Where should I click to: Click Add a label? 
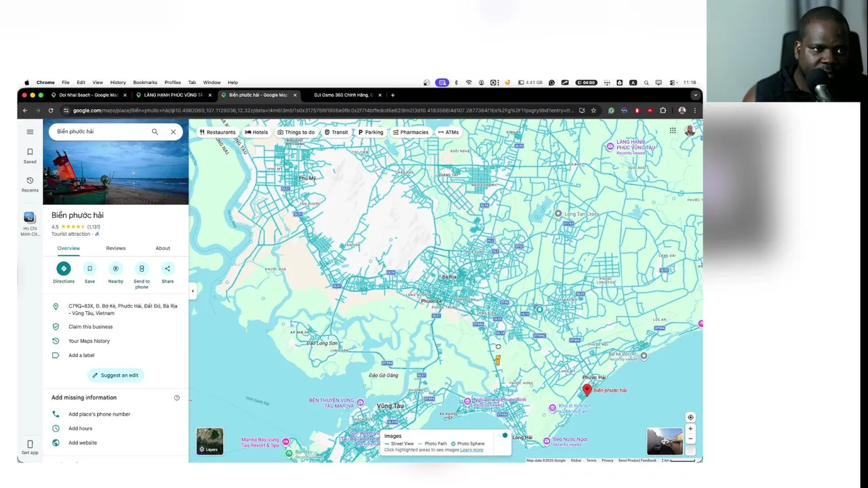[x=81, y=355]
